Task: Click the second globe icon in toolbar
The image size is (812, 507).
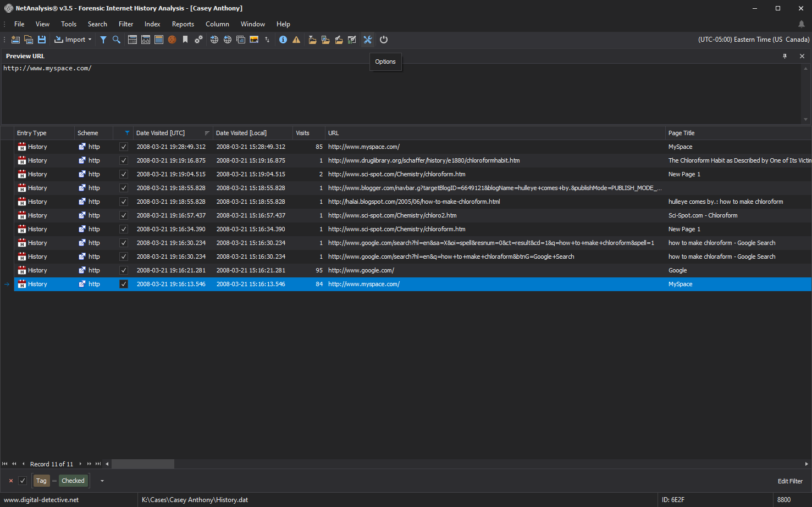Action: (x=228, y=40)
